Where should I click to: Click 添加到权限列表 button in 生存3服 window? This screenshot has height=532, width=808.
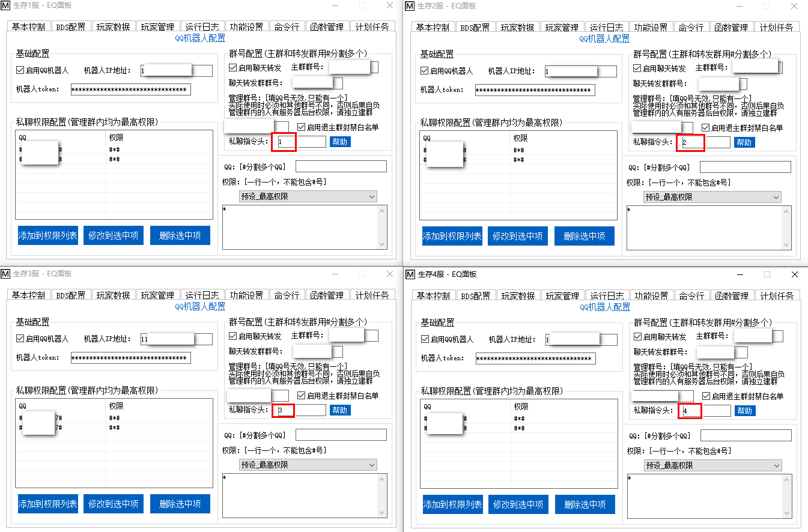pos(48,504)
